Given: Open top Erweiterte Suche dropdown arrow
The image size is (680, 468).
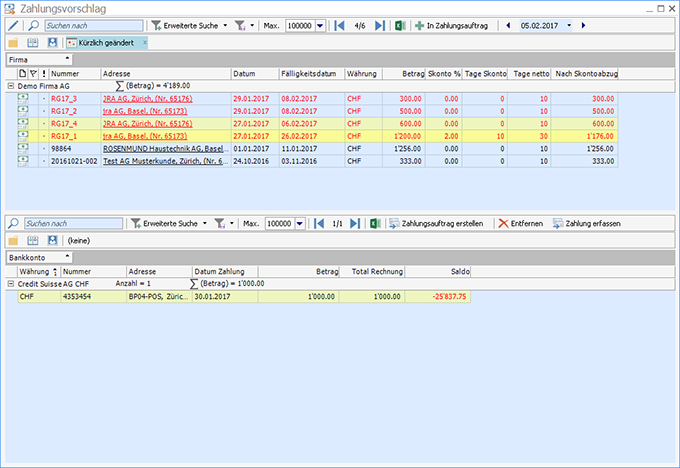Looking at the screenshot, I should pyautogui.click(x=225, y=26).
